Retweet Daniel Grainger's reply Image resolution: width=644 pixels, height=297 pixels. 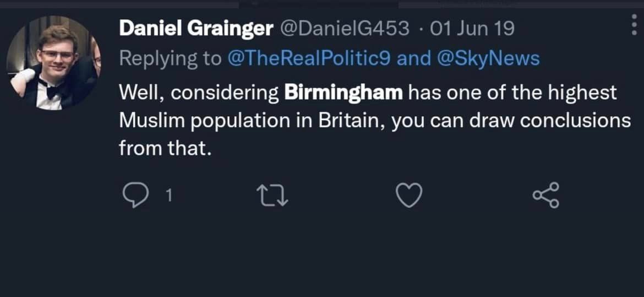click(273, 195)
